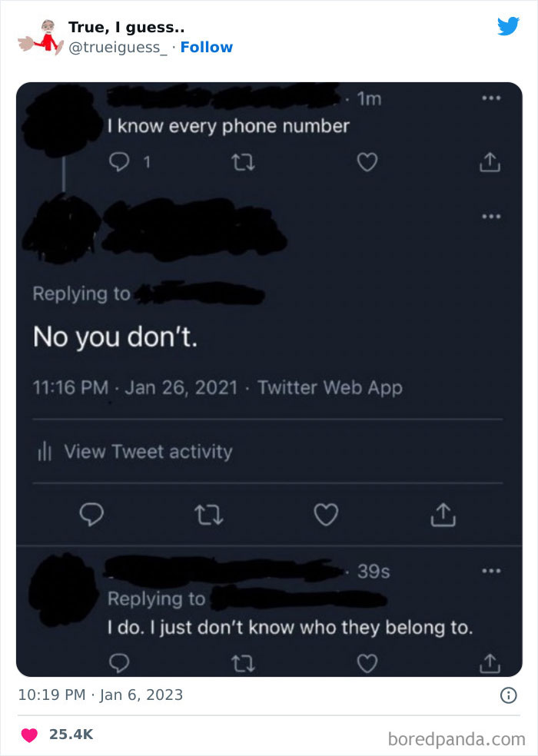Share the 'I know every phone number' tweet
This screenshot has height=756, width=538.
490,162
